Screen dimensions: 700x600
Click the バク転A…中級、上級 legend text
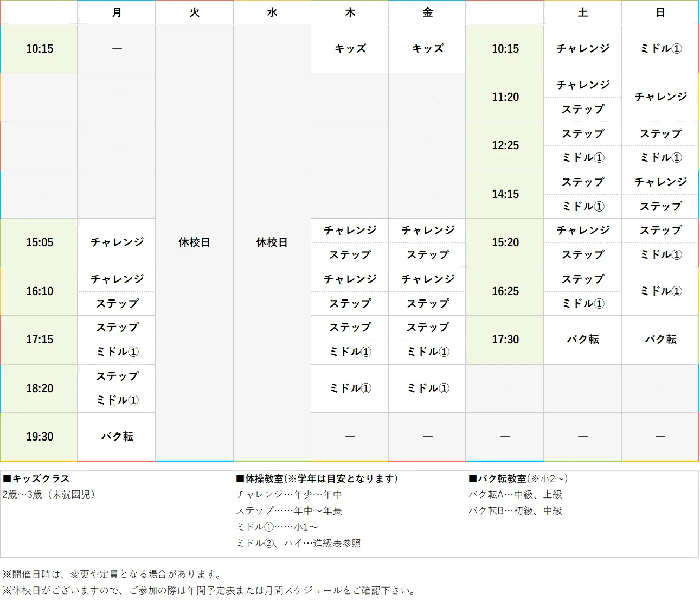[x=515, y=494]
